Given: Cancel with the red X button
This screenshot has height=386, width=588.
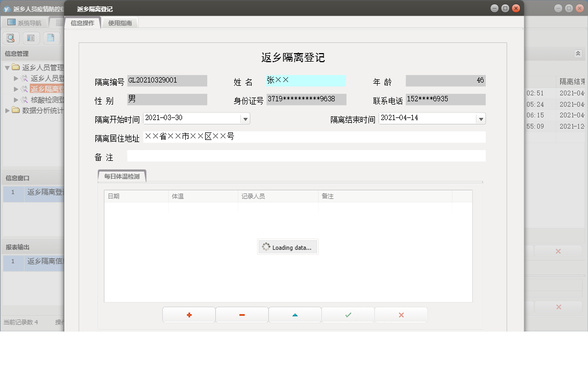Looking at the screenshot, I should point(401,315).
